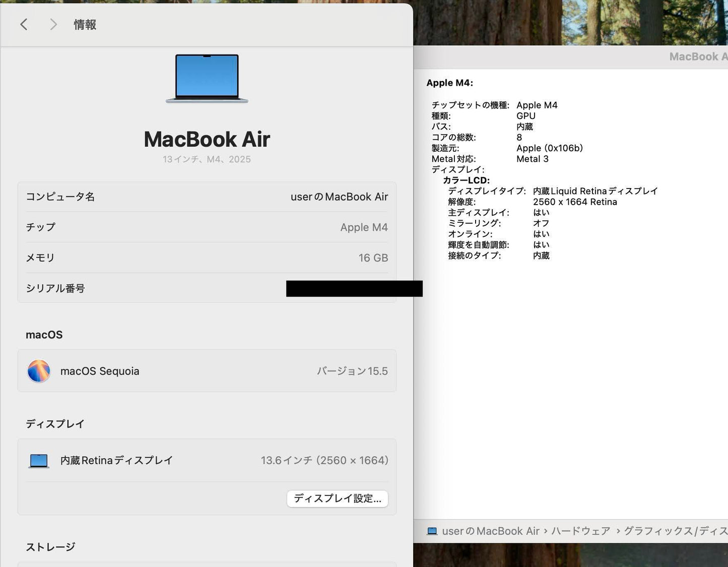Image resolution: width=728 pixels, height=567 pixels.
Task: Open ディスプレイ設定 with its button
Action: [337, 498]
